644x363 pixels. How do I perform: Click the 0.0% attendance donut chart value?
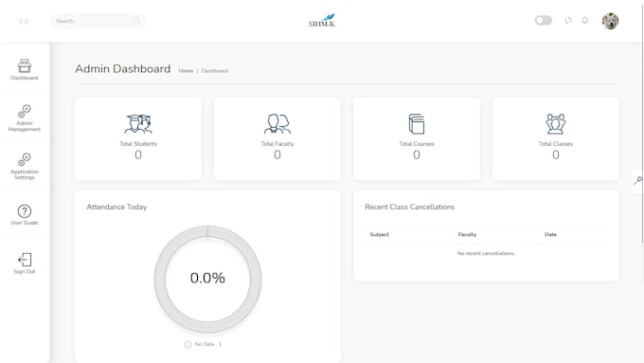pyautogui.click(x=207, y=278)
